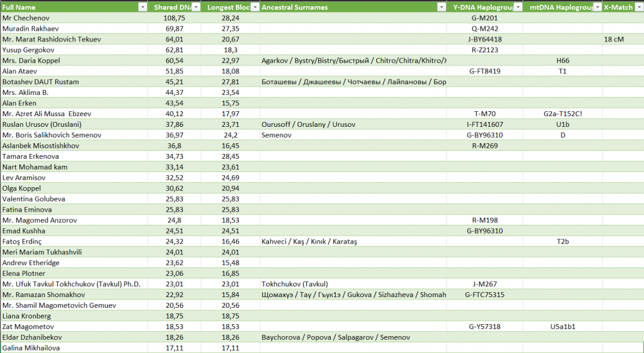Viewport: 644px width, 353px height.
Task: Select the Ourusoff / Oruslany / Urusov cell
Action: point(303,125)
